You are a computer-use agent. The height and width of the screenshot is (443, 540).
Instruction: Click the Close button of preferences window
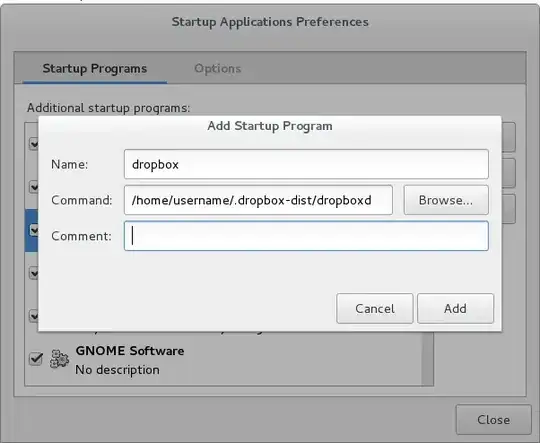(x=494, y=420)
